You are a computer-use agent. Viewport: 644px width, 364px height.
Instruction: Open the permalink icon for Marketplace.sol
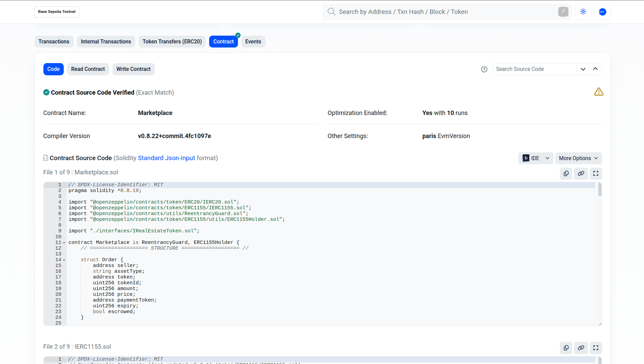[581, 173]
